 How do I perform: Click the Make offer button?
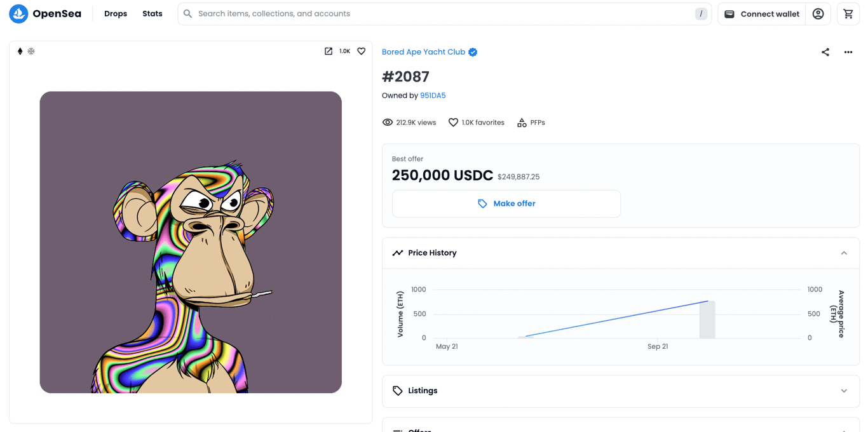[x=506, y=204]
